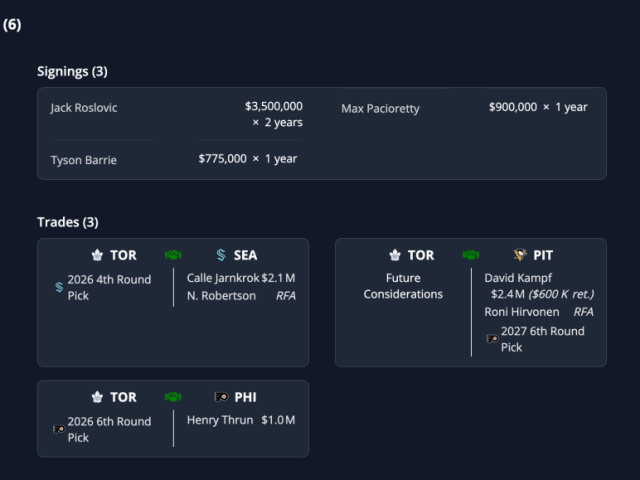Click the green handshake icon in TOR-SEA trade

pyautogui.click(x=173, y=255)
